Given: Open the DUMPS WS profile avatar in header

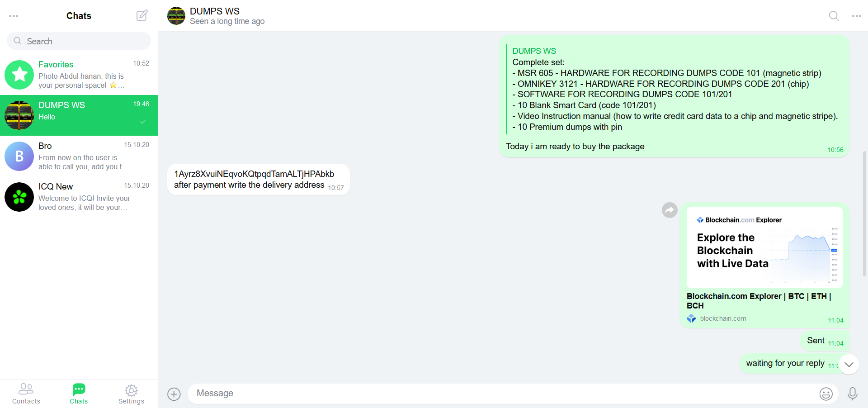Looking at the screenshot, I should [x=176, y=16].
